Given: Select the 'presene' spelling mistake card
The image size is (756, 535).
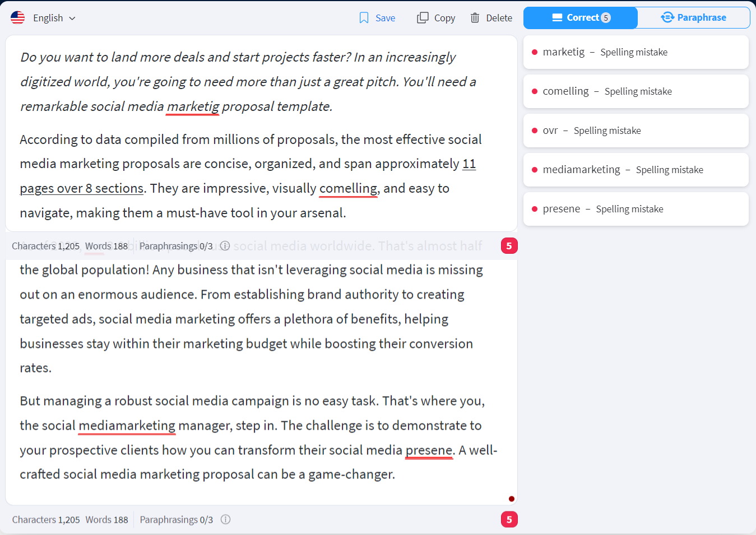Looking at the screenshot, I should pyautogui.click(x=636, y=209).
